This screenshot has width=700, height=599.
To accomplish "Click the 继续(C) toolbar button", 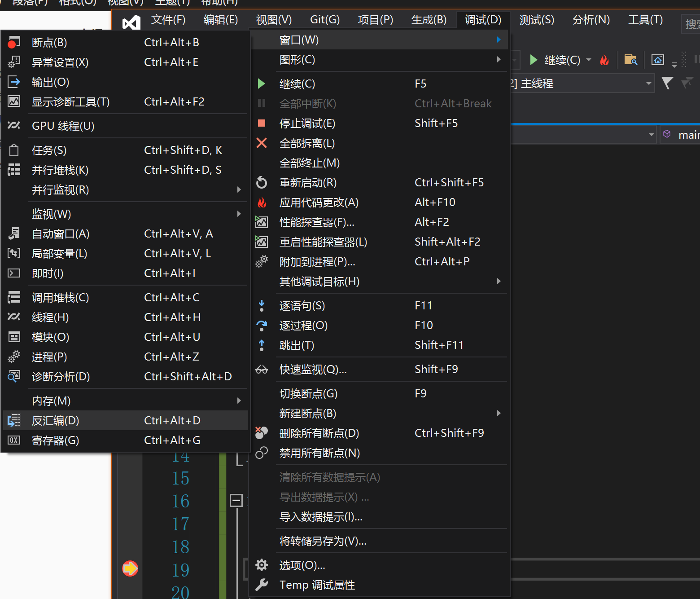I will click(x=556, y=60).
